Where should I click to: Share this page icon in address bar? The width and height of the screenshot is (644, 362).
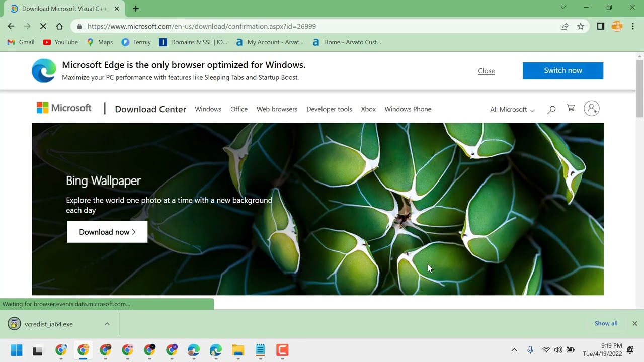(565, 26)
